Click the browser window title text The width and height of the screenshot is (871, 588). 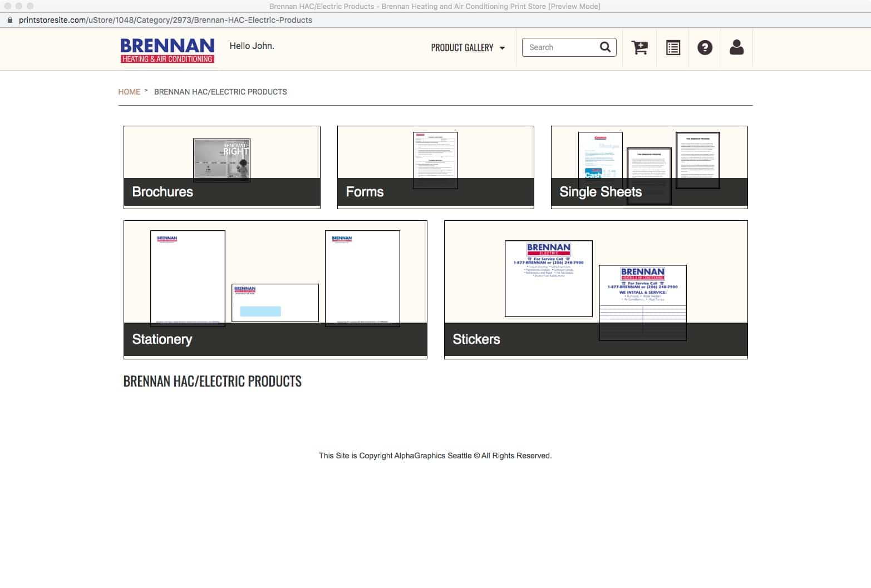point(435,6)
